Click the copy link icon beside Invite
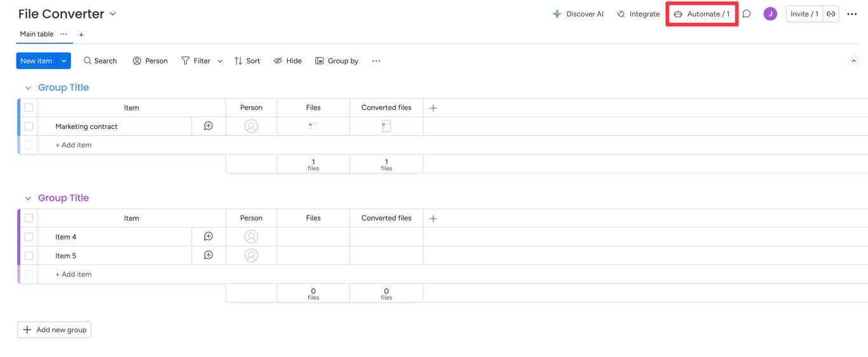The width and height of the screenshot is (868, 357). 831,14
